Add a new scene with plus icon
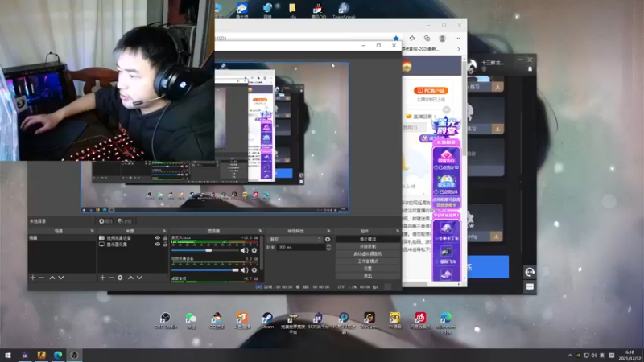This screenshot has height=362, width=644. (x=33, y=278)
